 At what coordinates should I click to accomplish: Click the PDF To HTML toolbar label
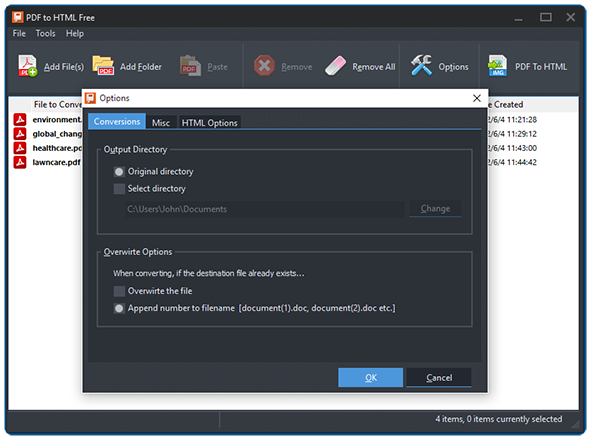[541, 67]
